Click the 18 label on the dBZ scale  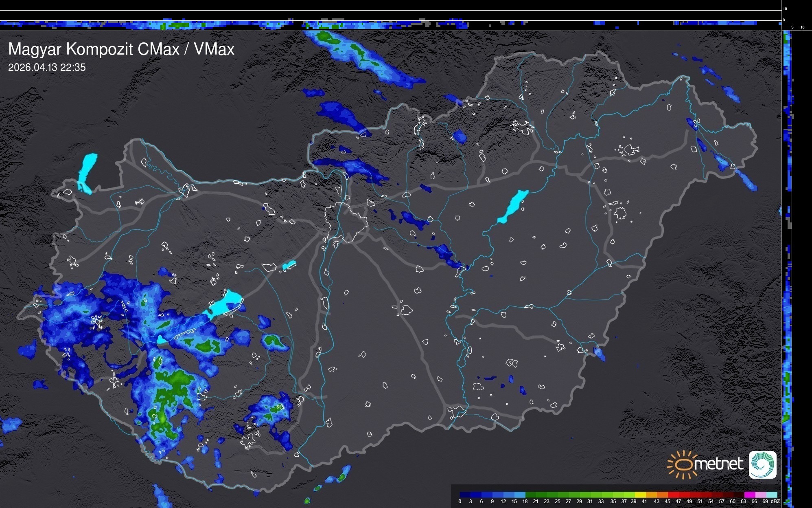coord(525,501)
